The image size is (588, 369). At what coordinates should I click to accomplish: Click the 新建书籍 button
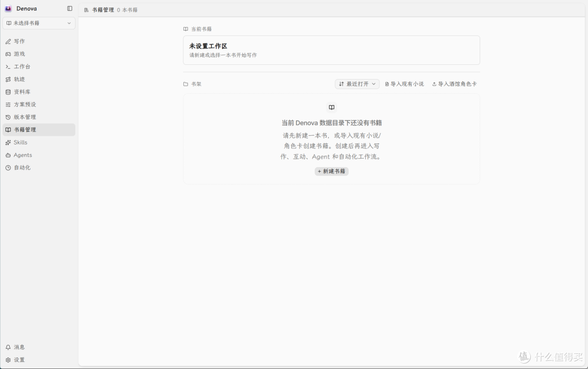pos(332,172)
